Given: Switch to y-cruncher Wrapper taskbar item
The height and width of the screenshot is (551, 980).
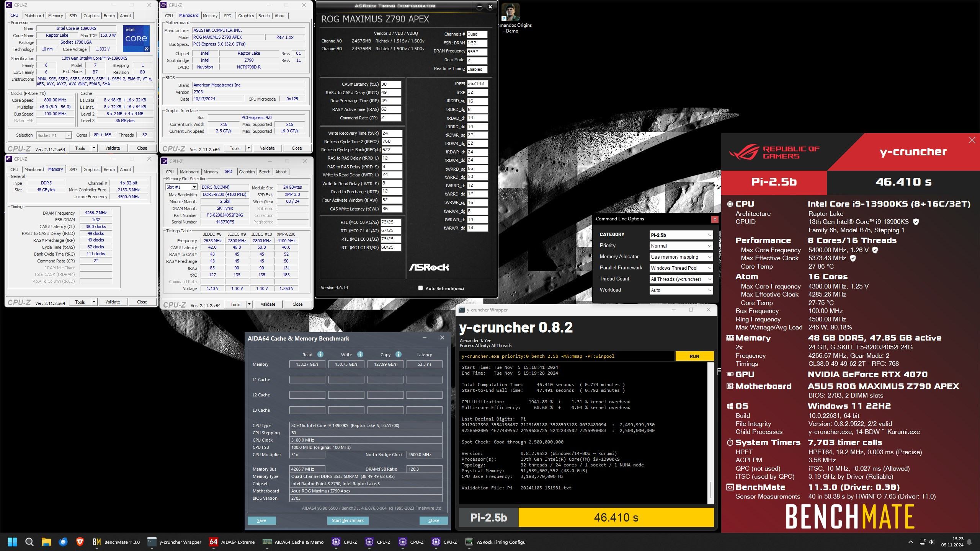Looking at the screenshot, I should [x=175, y=542].
